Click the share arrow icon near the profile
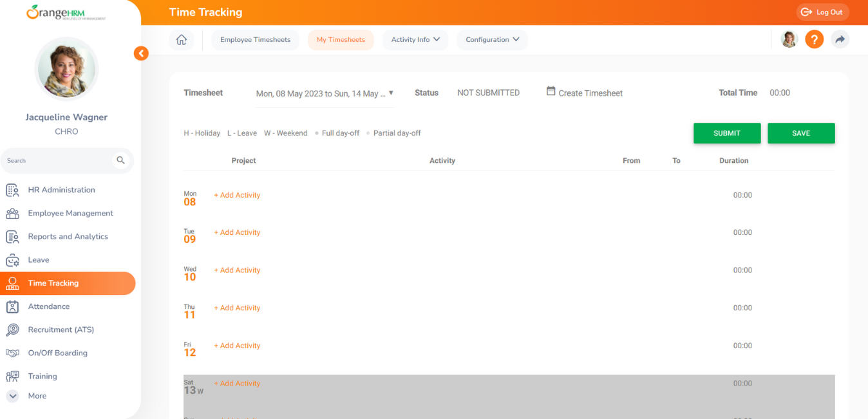Viewport: 868px width, 419px height. coord(840,39)
